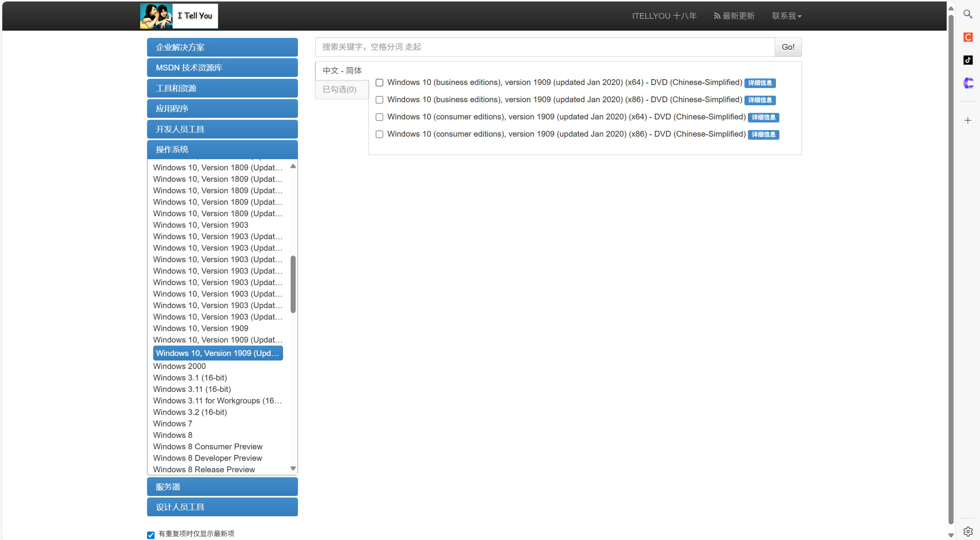This screenshot has width=980, height=540.
Task: Open the purple C sidebar icon
Action: point(968,83)
